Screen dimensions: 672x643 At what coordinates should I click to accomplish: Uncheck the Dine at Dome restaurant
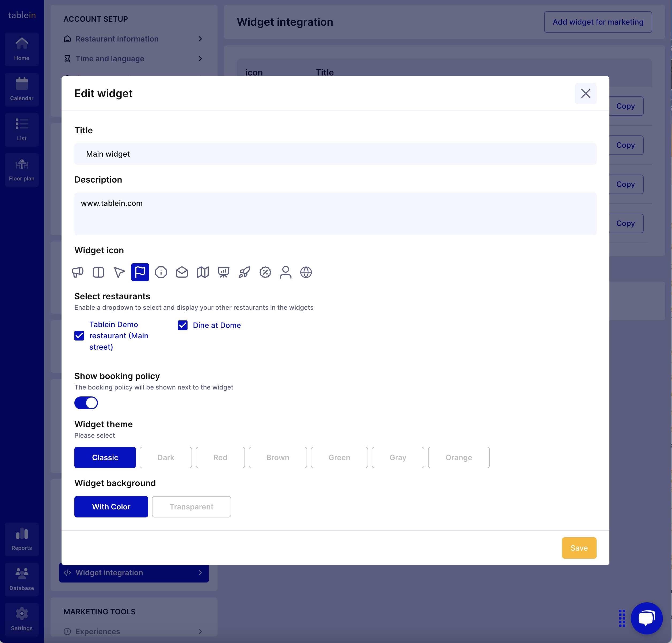pos(182,325)
